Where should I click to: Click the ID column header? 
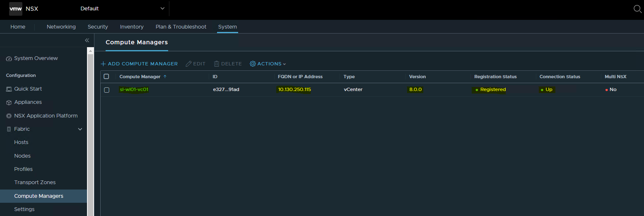[x=215, y=77]
